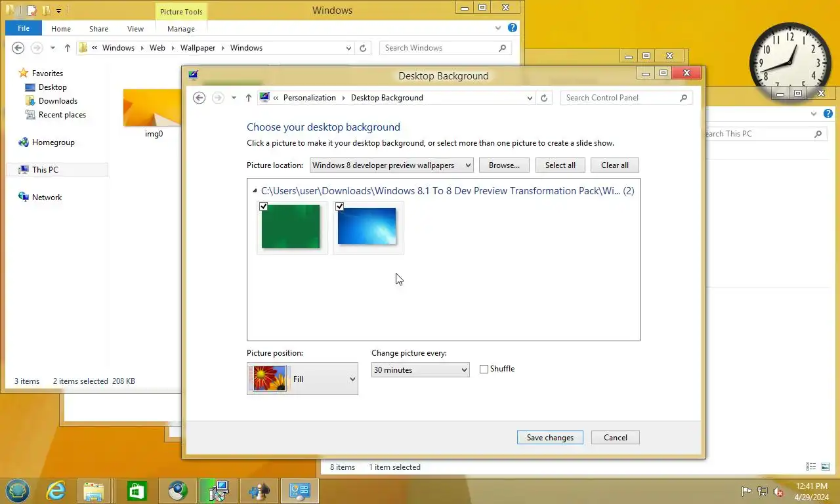Select the blue wallpaper thumbnail
Viewport: 840px width, 504px height.
coord(367,226)
